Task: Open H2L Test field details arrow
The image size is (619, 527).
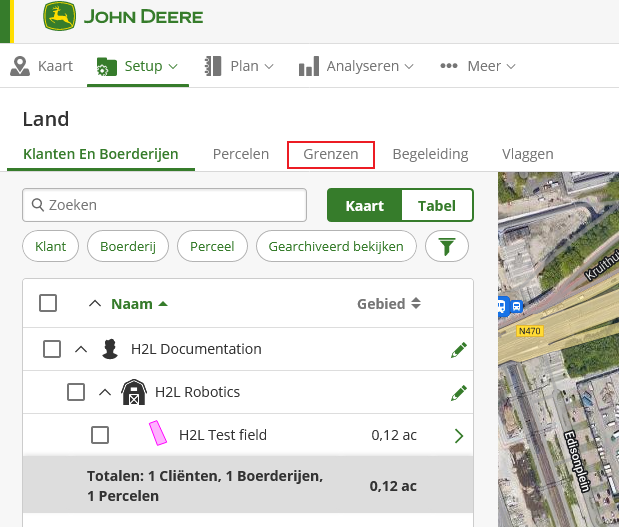Action: click(x=459, y=435)
